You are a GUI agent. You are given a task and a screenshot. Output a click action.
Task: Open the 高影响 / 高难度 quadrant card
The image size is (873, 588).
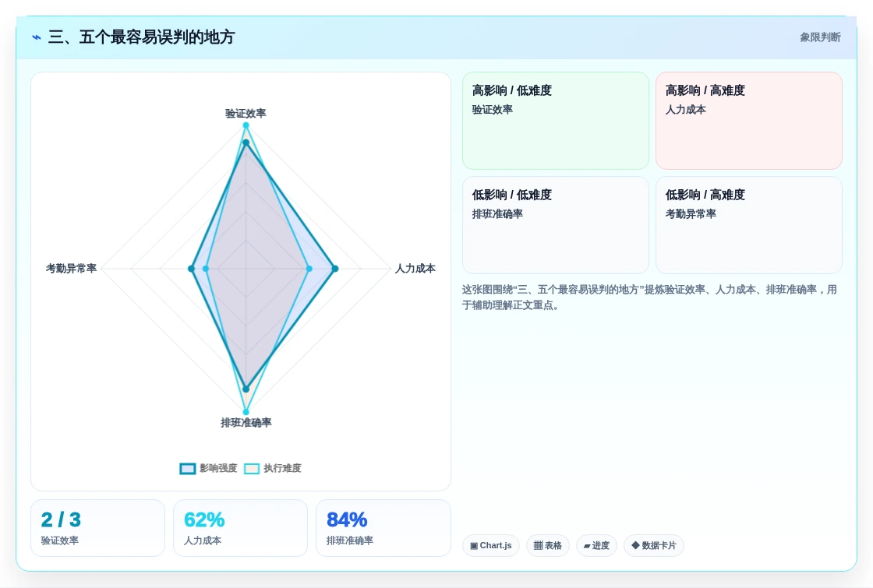click(749, 121)
